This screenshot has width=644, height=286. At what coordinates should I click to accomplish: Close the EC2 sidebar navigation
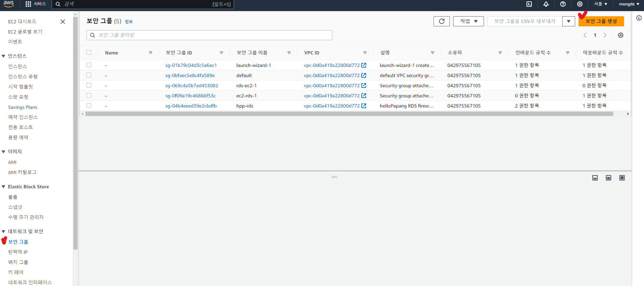click(63, 22)
